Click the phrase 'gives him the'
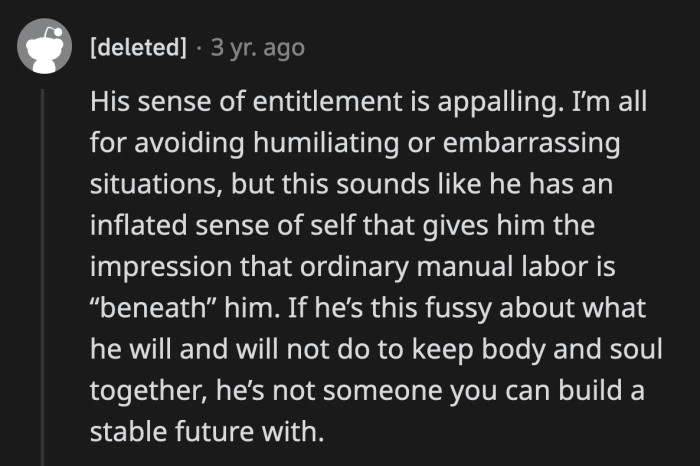The height and width of the screenshot is (466, 700). [x=508, y=226]
